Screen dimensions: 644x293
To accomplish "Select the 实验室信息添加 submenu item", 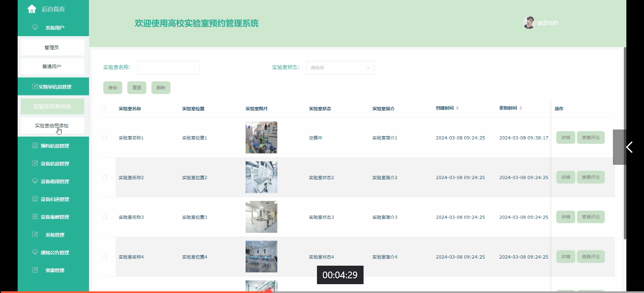I will tap(52, 126).
